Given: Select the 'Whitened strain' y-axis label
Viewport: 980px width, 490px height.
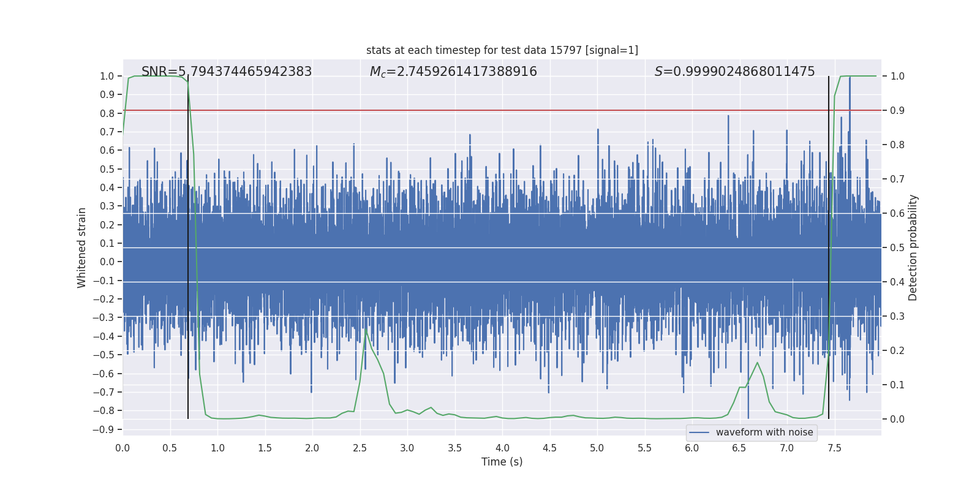Looking at the screenshot, I should [x=81, y=247].
